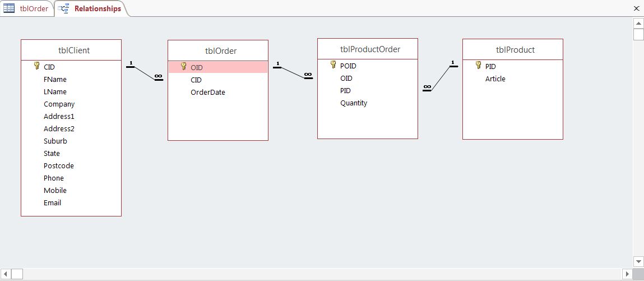Close the Relationships document window
Image resolution: width=644 pixels, height=281 pixels.
pyautogui.click(x=636, y=8)
